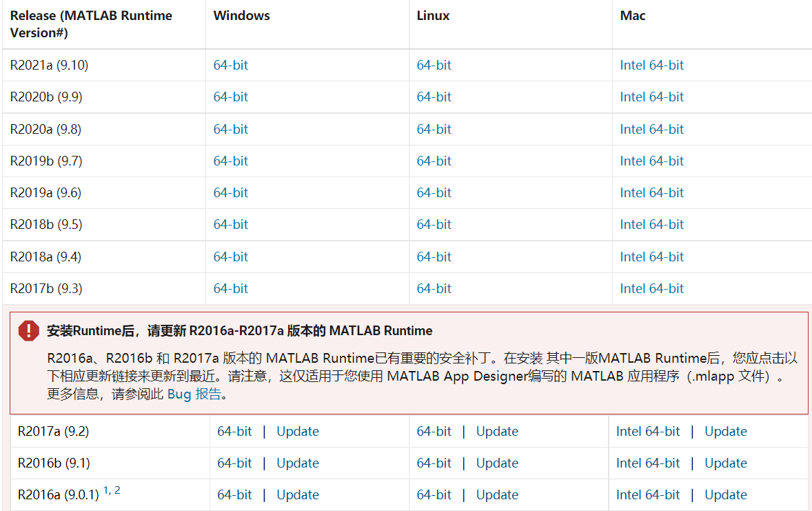Download the Linux 64-bit R2020a runtime

434,129
